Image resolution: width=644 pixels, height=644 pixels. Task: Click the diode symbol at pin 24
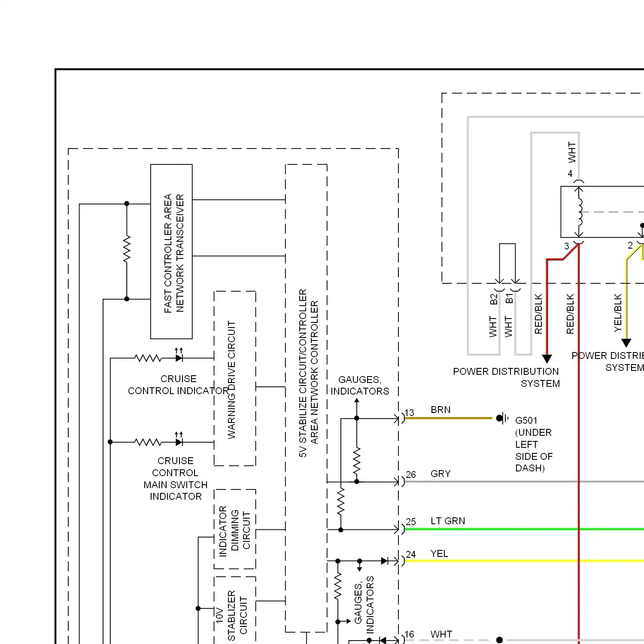coord(385,561)
